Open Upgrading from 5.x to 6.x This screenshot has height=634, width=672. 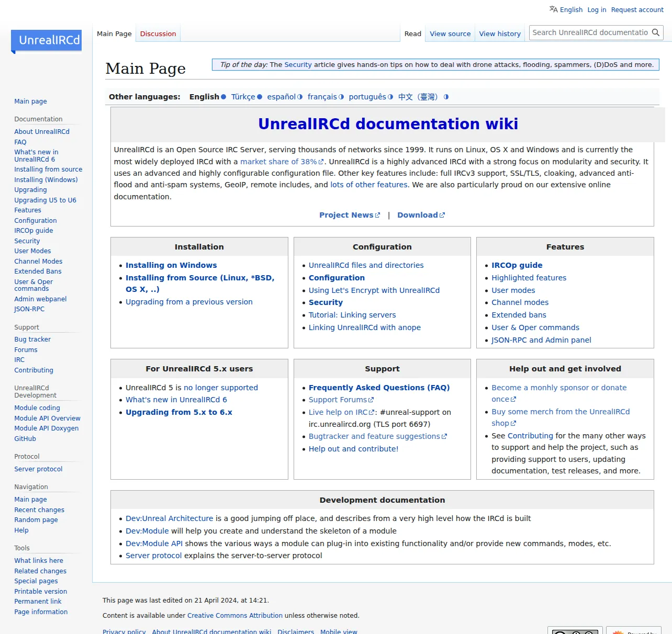click(x=179, y=412)
